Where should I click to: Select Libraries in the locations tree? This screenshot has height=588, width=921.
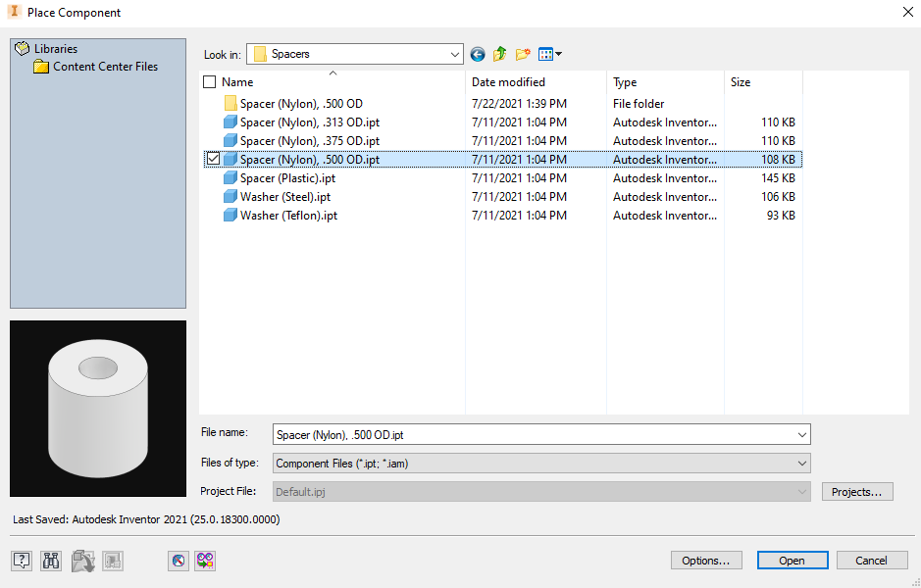[x=56, y=49]
